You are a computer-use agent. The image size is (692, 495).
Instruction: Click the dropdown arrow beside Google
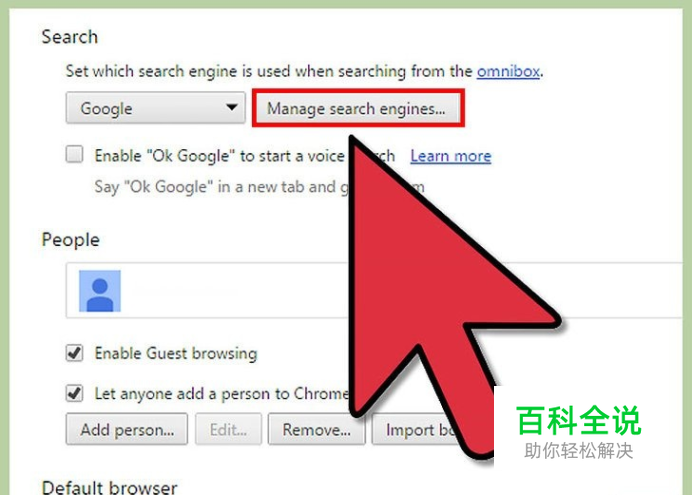pyautogui.click(x=232, y=107)
